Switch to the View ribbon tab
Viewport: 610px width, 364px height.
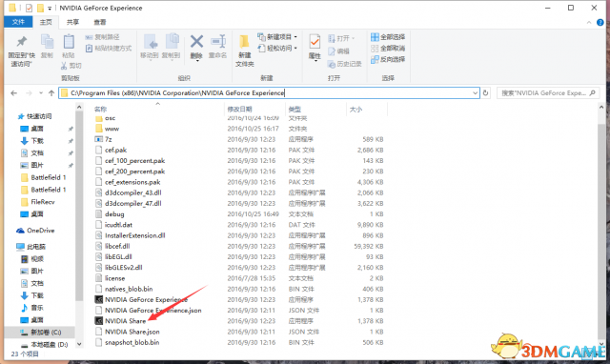point(99,22)
